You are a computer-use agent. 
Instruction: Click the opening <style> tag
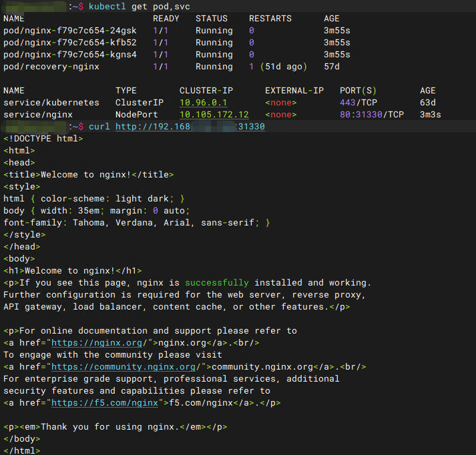click(x=21, y=187)
